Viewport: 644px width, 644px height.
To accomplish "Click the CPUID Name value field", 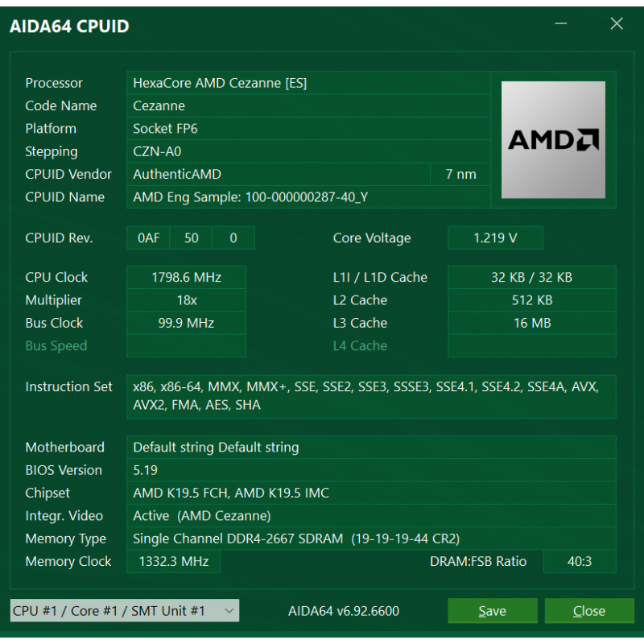I will click(x=308, y=197).
